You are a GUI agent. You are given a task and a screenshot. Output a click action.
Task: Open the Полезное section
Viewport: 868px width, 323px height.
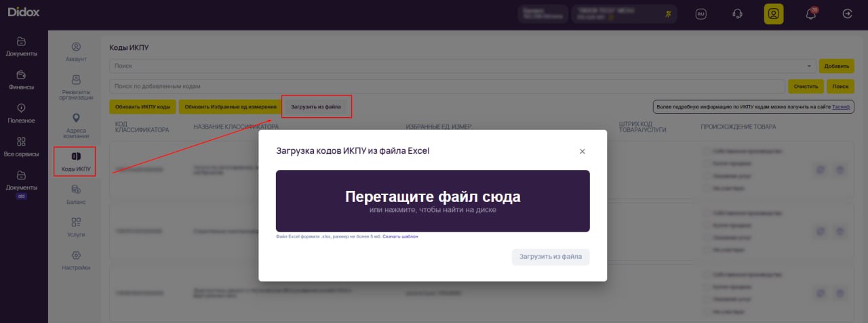[x=21, y=114]
